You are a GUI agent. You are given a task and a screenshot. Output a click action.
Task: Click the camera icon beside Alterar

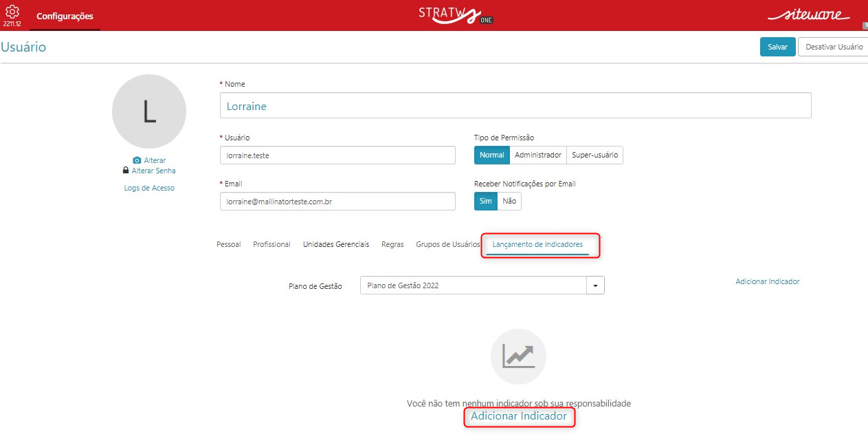[x=137, y=160]
